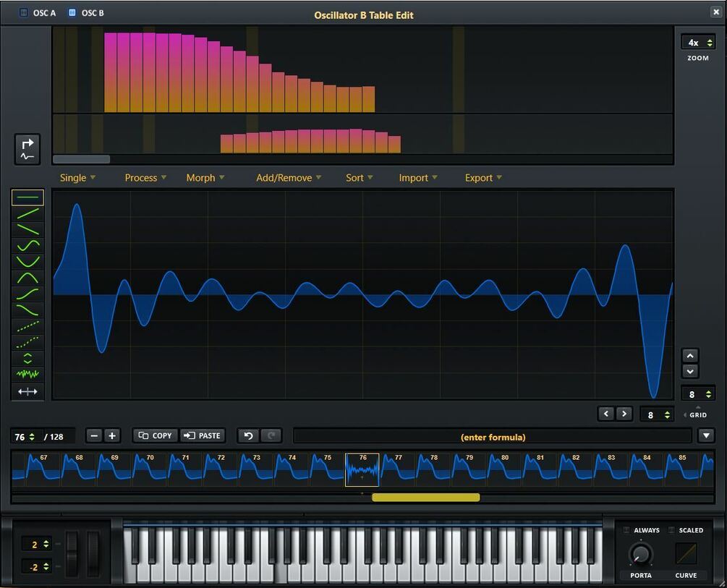Click the yellow frame strip scrollbar
Image resolution: width=727 pixels, height=588 pixels.
coord(425,498)
